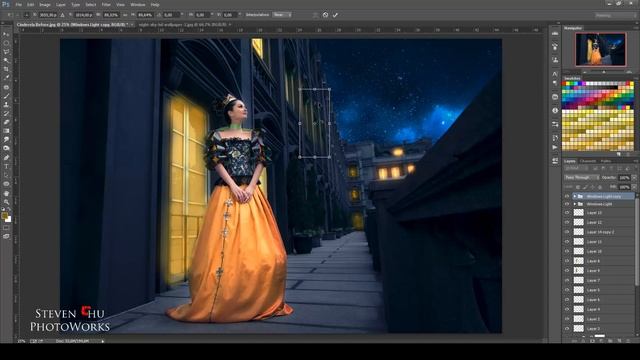Select the Ellipse shape tool

(x=6, y=184)
